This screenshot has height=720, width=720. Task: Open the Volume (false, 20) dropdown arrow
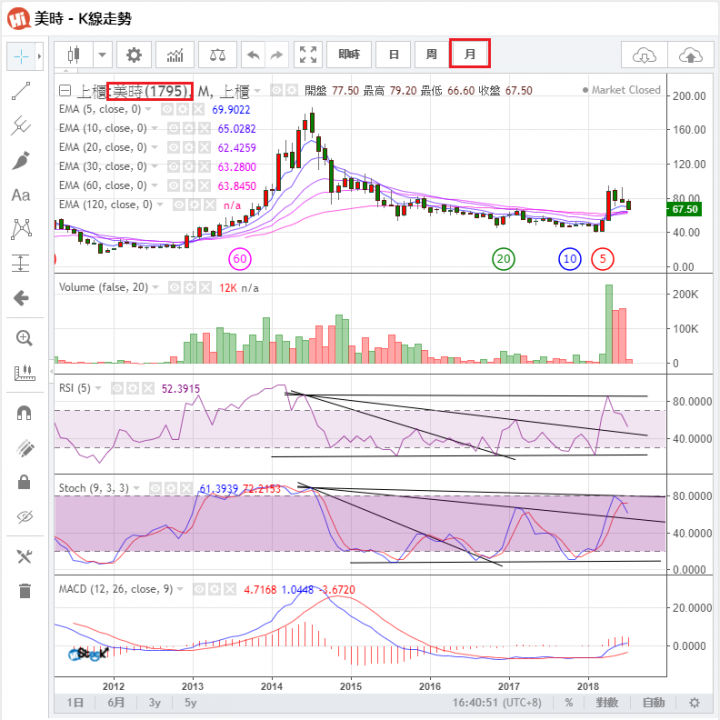click(155, 287)
